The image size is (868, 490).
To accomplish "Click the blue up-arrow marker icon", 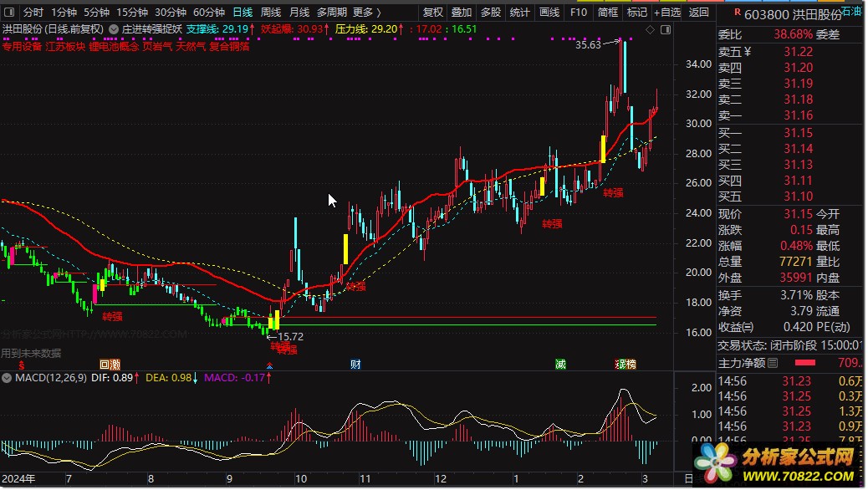I will pos(269,365).
